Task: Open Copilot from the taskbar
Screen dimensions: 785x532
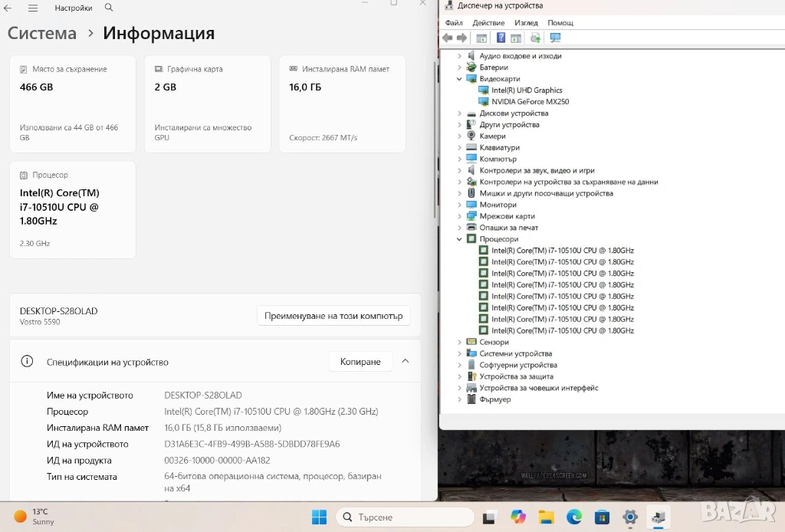Action: [518, 517]
